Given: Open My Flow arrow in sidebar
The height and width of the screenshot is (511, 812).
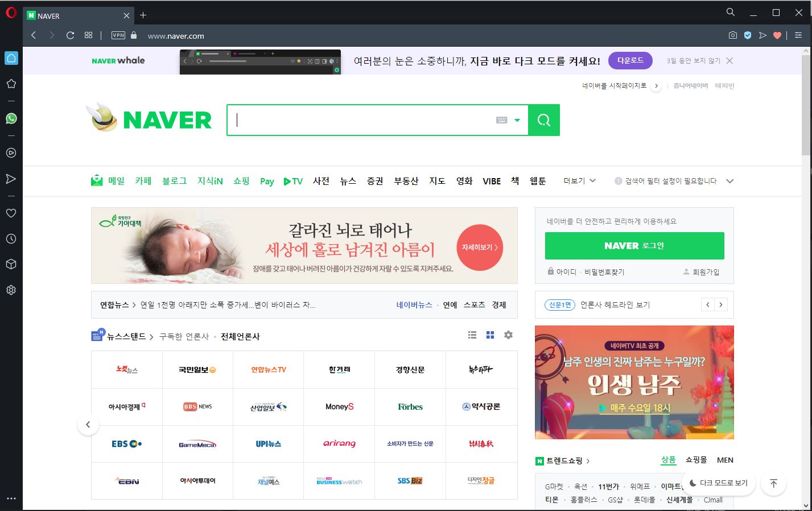Looking at the screenshot, I should point(11,179).
